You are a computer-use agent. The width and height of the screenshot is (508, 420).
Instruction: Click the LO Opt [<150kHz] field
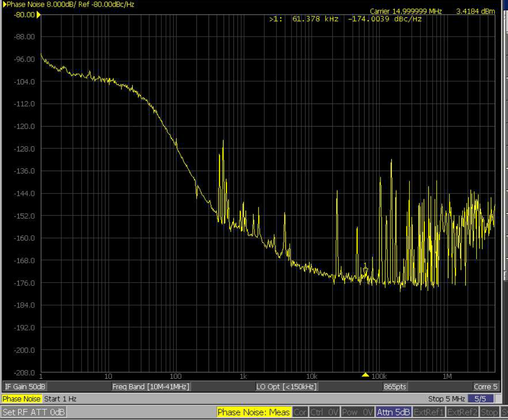click(x=286, y=387)
